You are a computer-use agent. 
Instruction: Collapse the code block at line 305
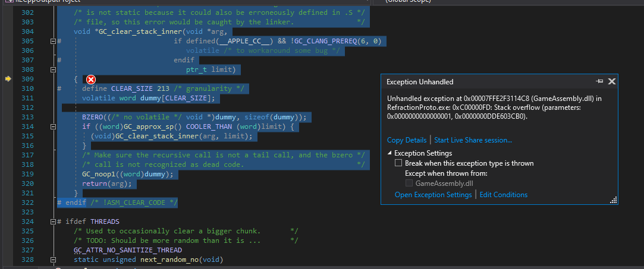point(53,42)
